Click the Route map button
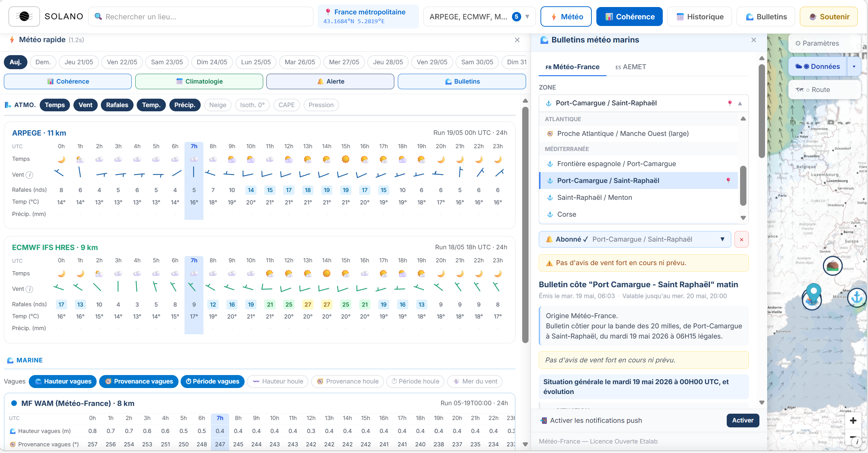The height and width of the screenshot is (453, 868). tap(824, 90)
